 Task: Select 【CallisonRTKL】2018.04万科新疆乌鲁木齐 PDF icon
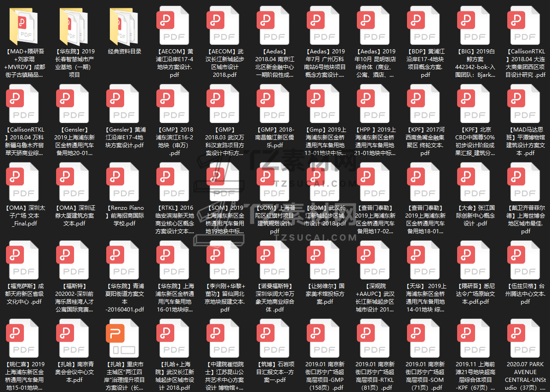[x=22, y=104]
